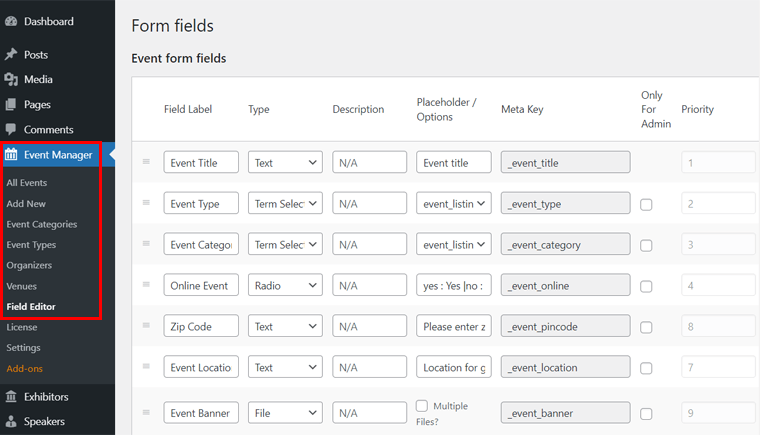Open Type dropdown for Event Category row
This screenshot has height=435, width=760.
pyautogui.click(x=285, y=244)
